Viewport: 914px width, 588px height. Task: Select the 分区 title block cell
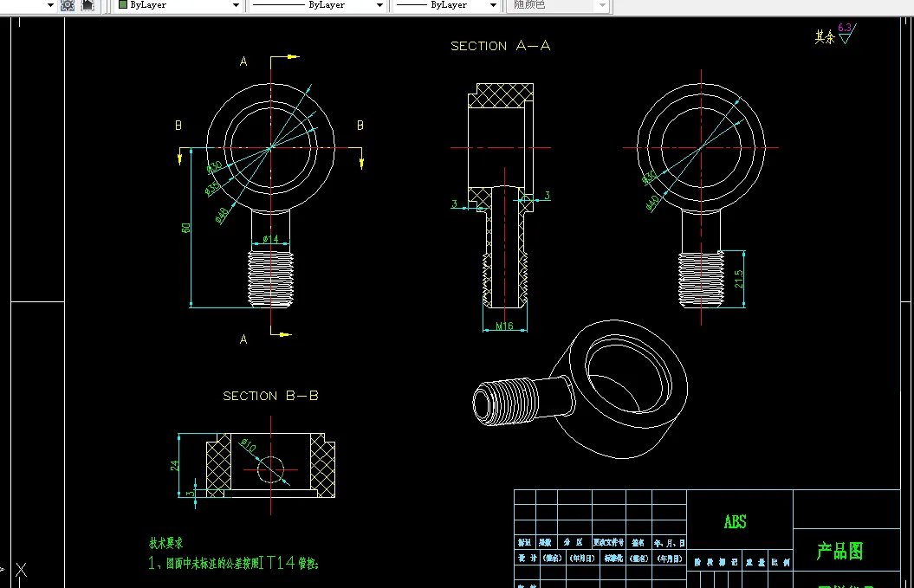click(574, 543)
